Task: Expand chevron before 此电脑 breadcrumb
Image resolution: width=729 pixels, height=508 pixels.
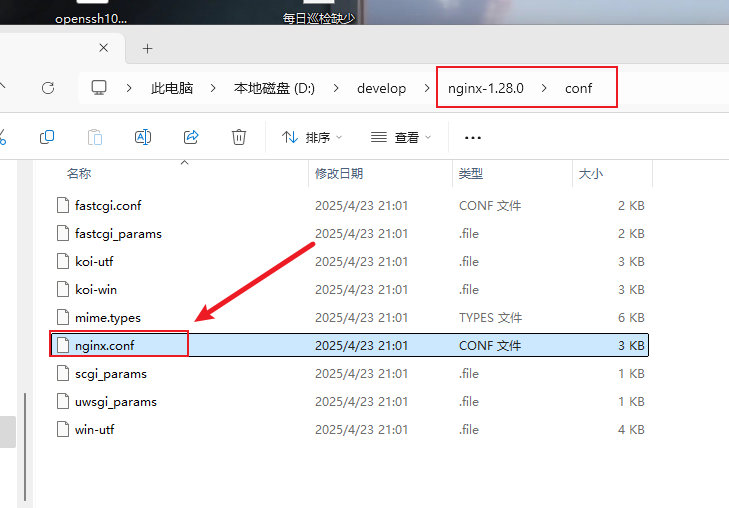Action: [x=129, y=88]
